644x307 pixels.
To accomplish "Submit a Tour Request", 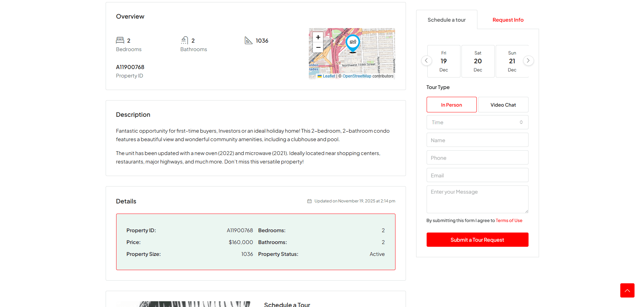I will [x=477, y=240].
